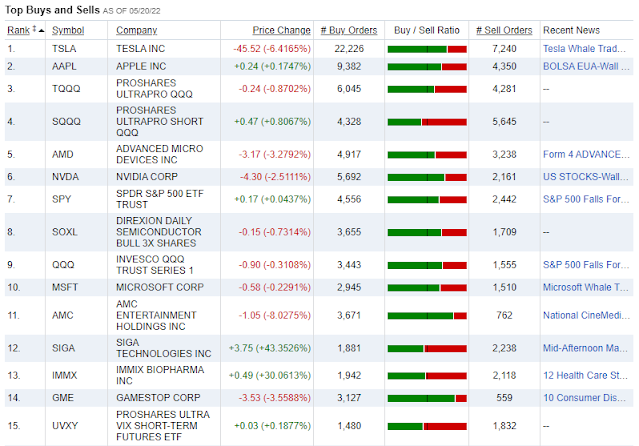639x446 pixels.
Task: Click GME sell orders 559
Action: pos(504,397)
